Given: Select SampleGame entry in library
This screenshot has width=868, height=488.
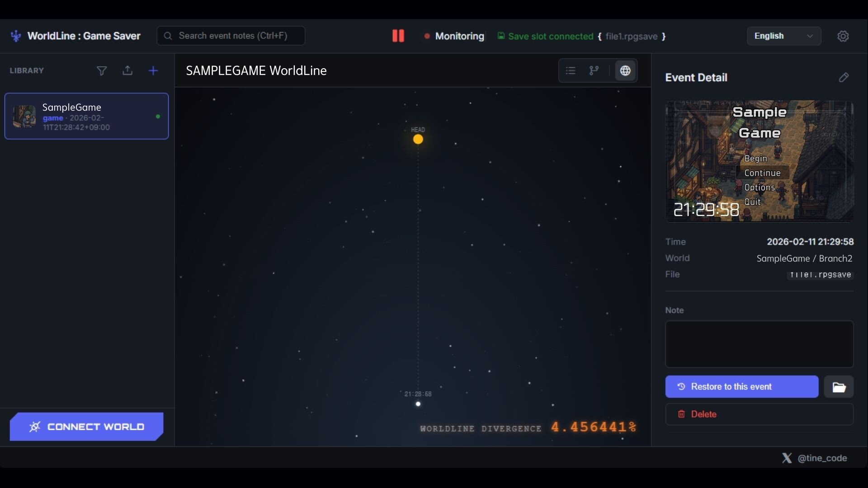Looking at the screenshot, I should pos(86,116).
